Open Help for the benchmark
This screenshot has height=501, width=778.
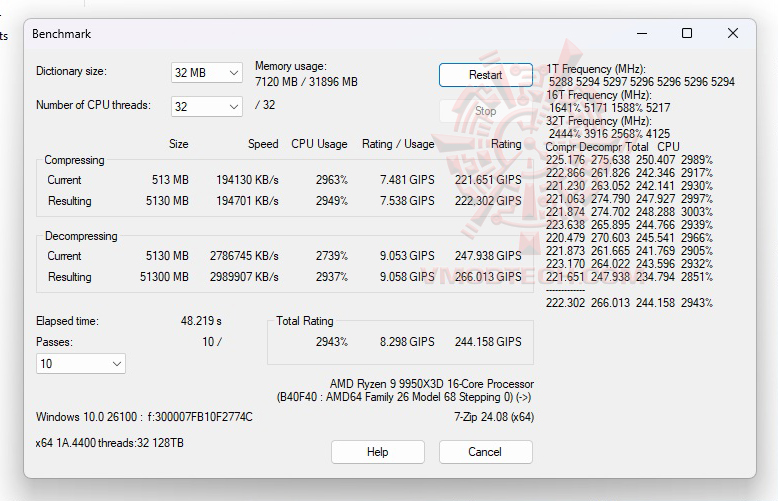tap(378, 452)
